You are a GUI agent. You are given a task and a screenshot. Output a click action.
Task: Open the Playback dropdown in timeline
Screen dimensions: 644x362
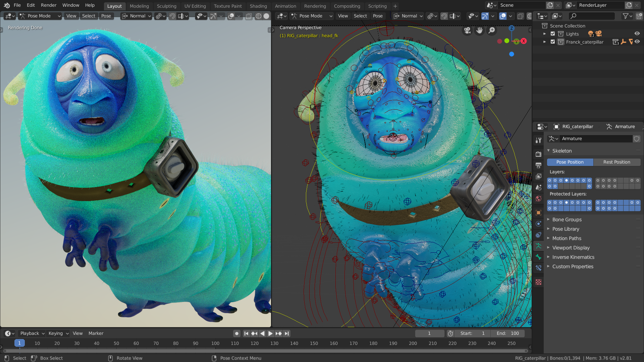[32, 334]
